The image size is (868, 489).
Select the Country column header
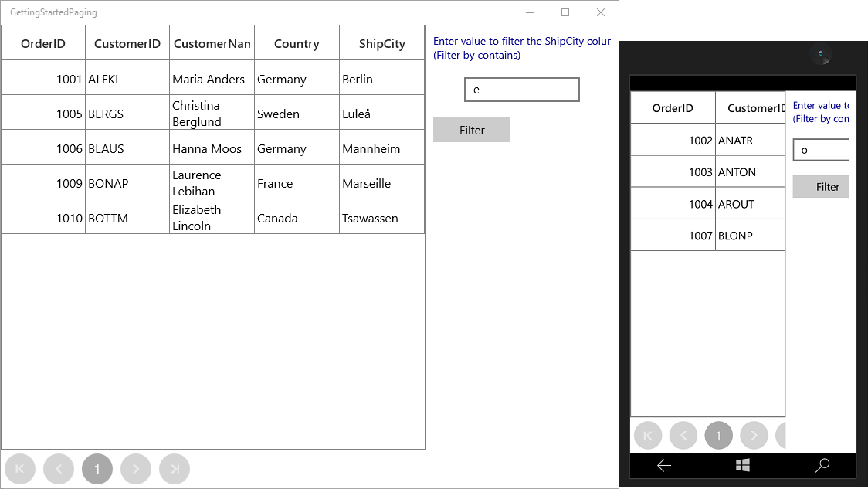click(297, 43)
